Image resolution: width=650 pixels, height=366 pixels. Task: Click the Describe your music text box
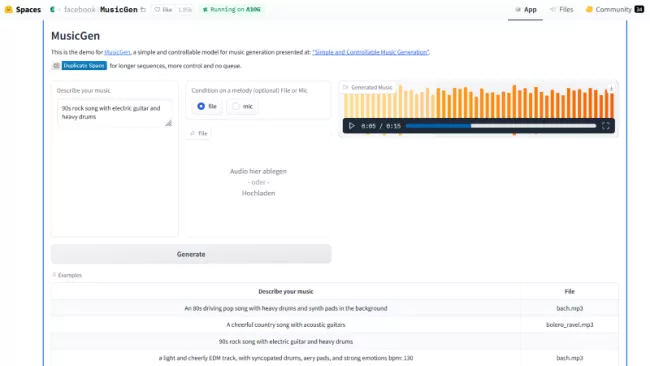pyautogui.click(x=115, y=113)
